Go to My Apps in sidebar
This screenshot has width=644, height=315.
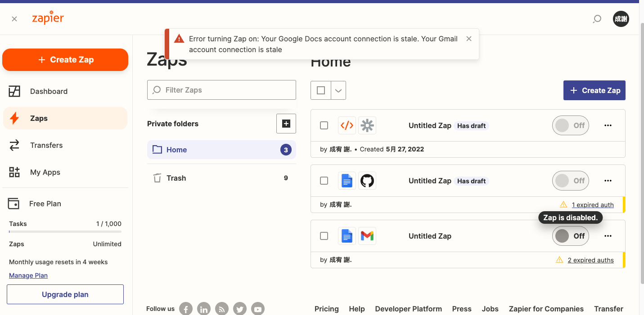[x=65, y=172]
